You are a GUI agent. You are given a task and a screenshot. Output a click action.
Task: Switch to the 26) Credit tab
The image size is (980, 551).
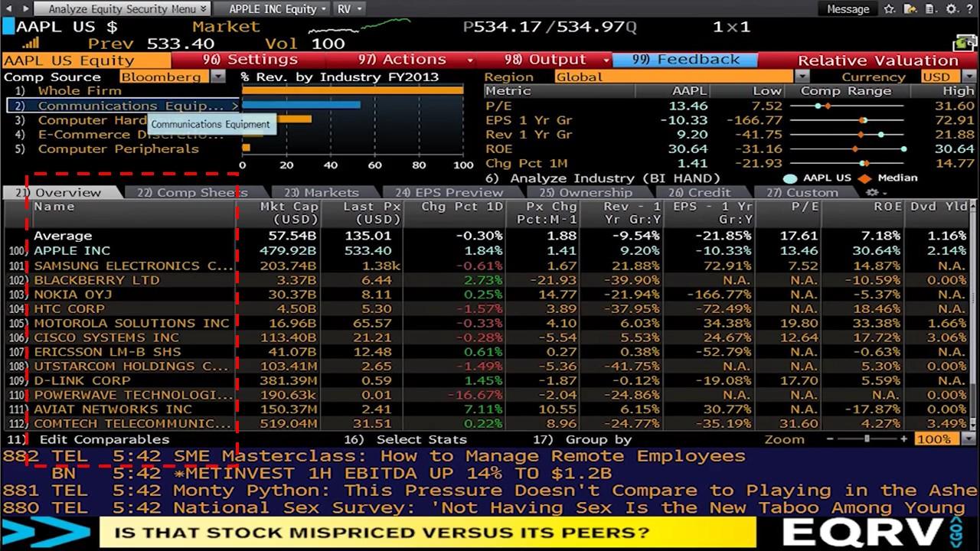point(699,192)
